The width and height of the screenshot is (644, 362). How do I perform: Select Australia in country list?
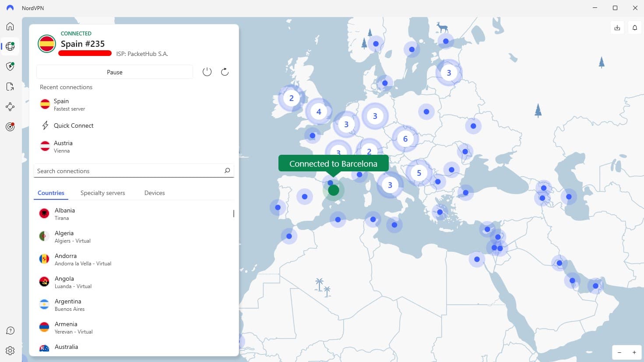tap(134, 348)
